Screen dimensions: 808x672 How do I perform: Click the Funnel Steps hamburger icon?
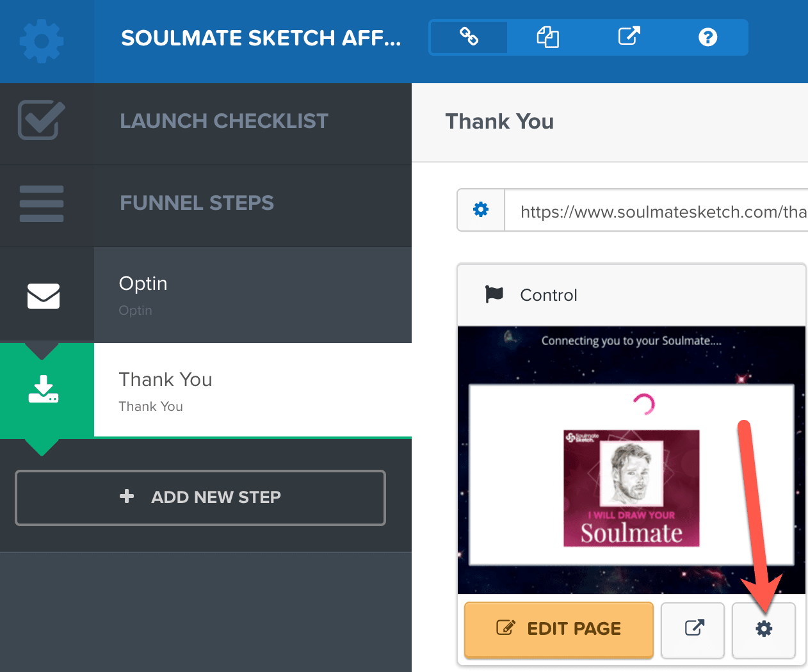(x=42, y=204)
